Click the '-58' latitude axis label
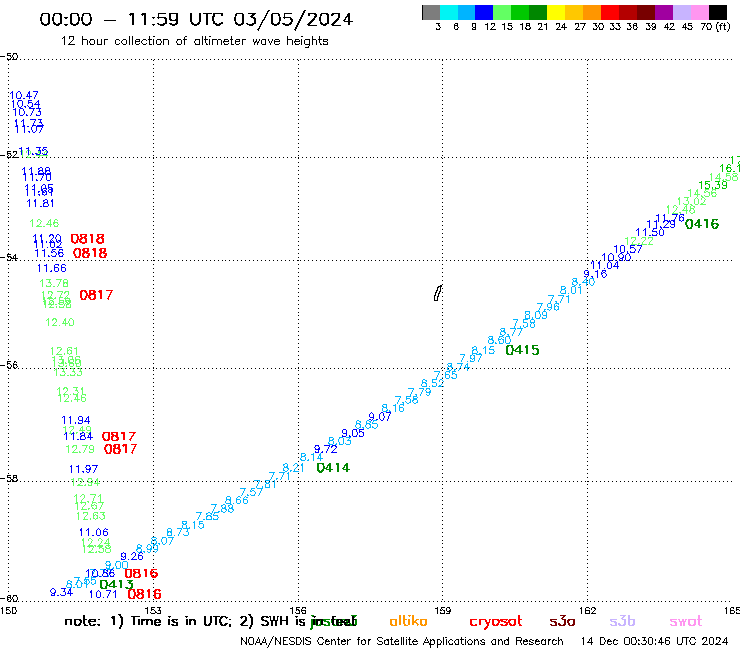The height and width of the screenshot is (650, 740). (9, 478)
